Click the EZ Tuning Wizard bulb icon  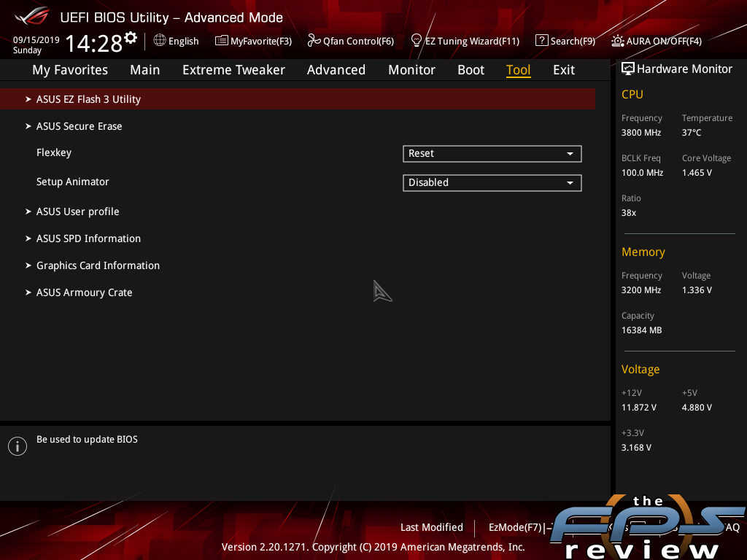click(416, 41)
